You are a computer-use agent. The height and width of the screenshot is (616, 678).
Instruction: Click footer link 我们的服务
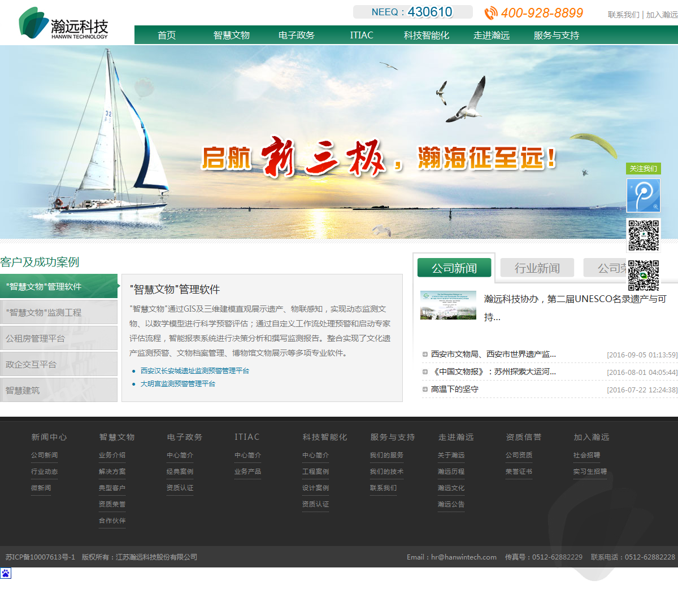(386, 455)
